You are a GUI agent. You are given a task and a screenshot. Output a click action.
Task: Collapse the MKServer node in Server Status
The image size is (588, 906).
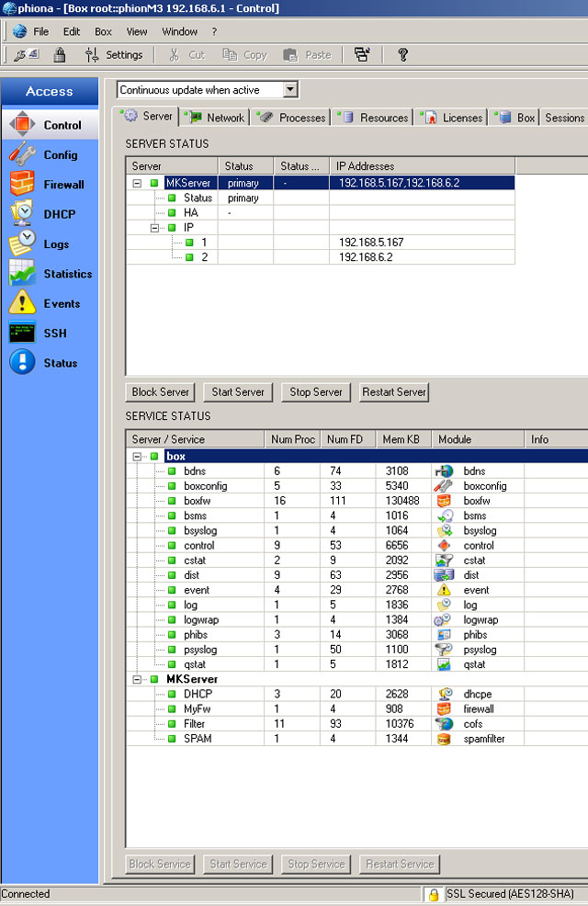click(x=137, y=183)
